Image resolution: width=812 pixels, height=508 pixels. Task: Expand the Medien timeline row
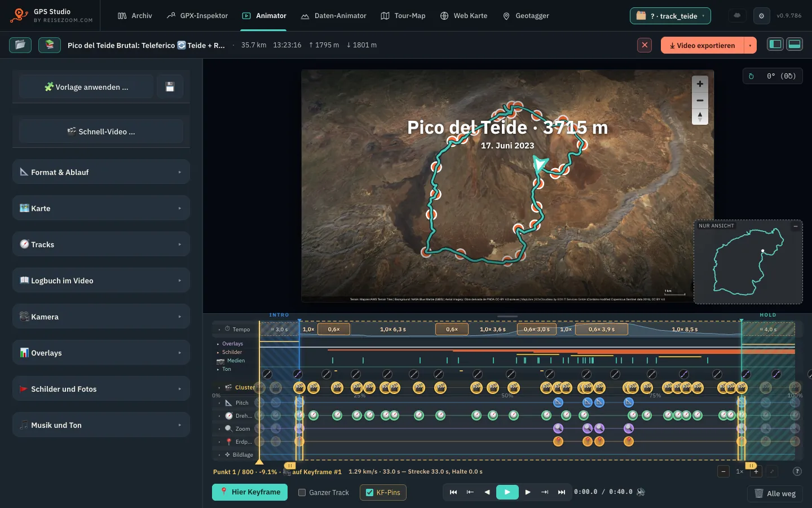(231, 361)
